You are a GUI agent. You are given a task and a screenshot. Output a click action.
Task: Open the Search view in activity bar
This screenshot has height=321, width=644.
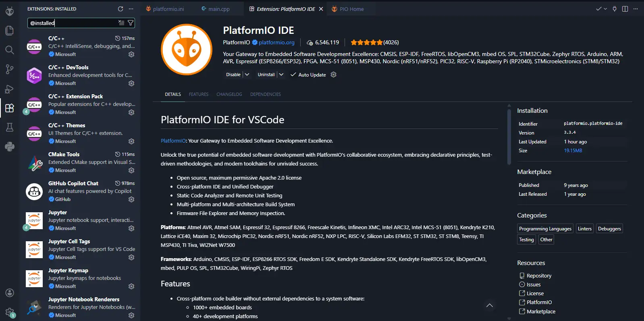[x=10, y=50]
